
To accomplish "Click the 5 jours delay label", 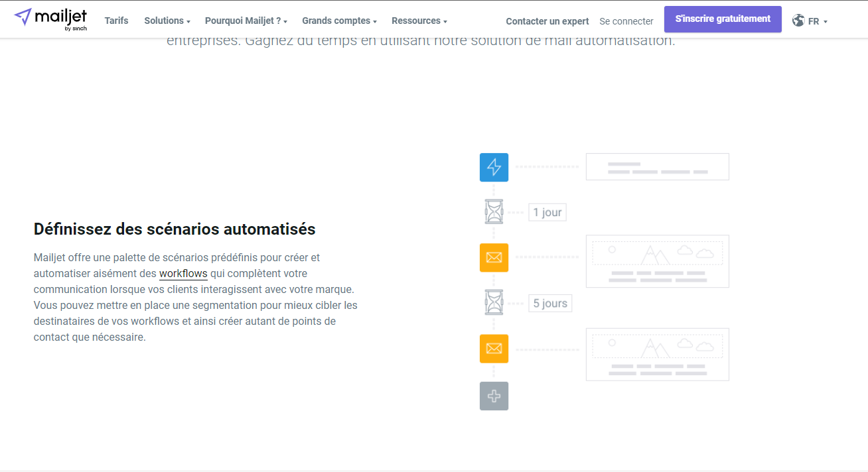I will point(550,303).
